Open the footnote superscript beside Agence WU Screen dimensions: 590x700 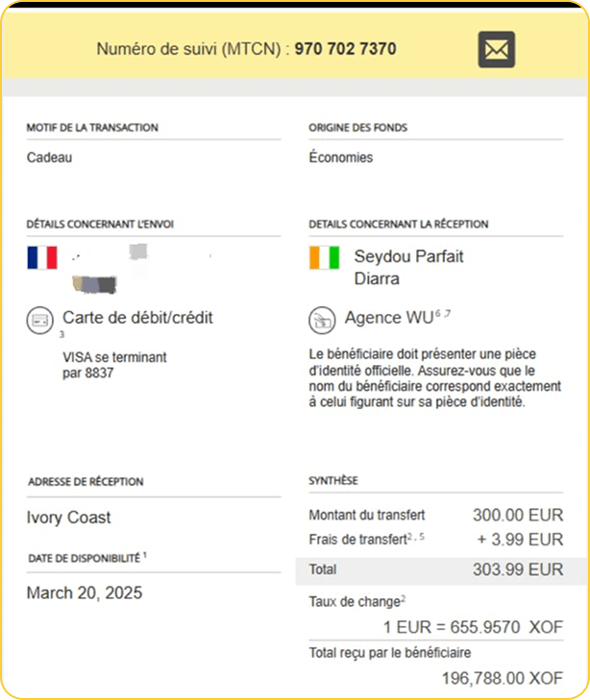(x=442, y=314)
